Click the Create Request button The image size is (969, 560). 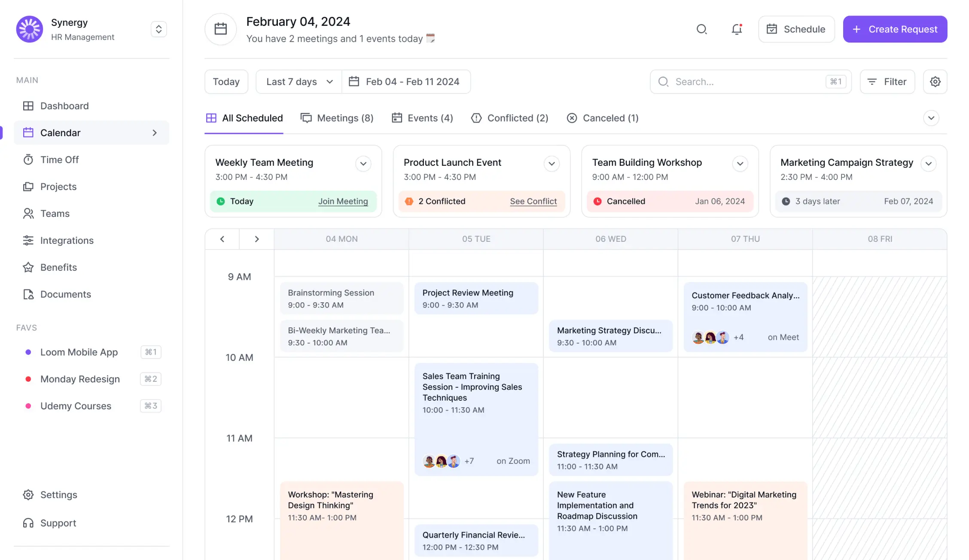click(895, 29)
